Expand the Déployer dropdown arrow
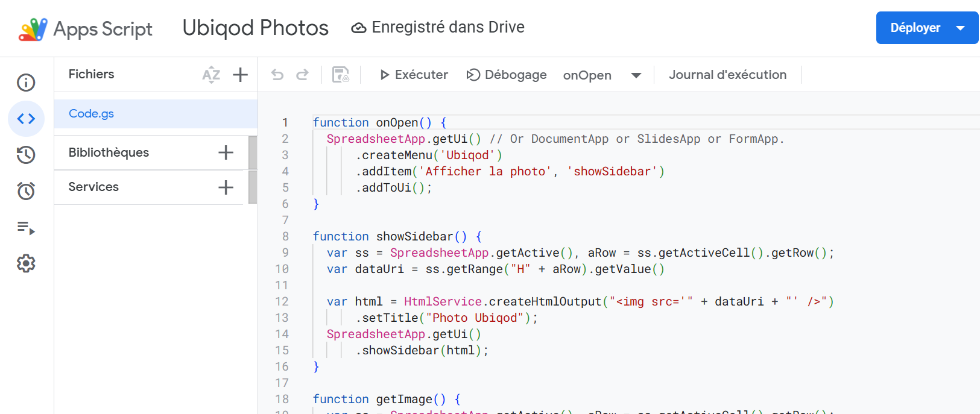This screenshot has width=980, height=414. (961, 28)
